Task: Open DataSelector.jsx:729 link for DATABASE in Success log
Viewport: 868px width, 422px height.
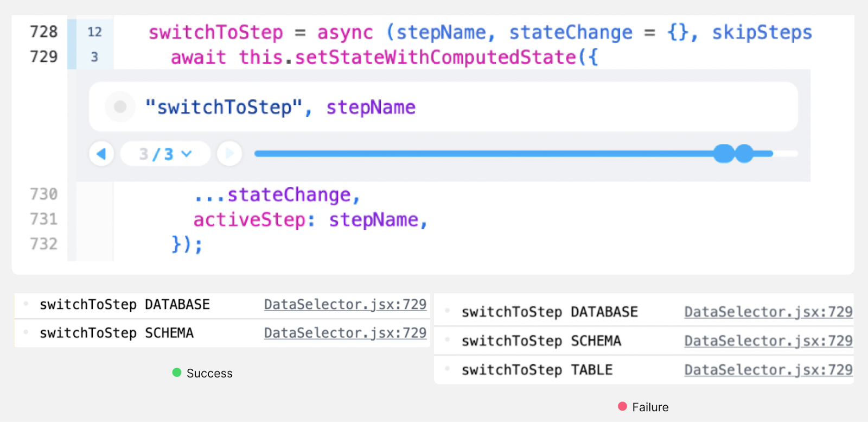Action: [345, 304]
